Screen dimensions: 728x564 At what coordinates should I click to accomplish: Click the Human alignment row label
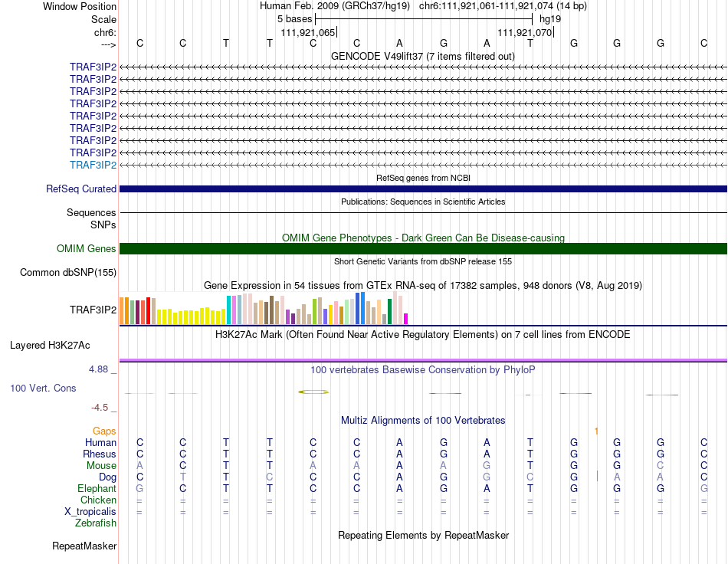click(x=100, y=442)
